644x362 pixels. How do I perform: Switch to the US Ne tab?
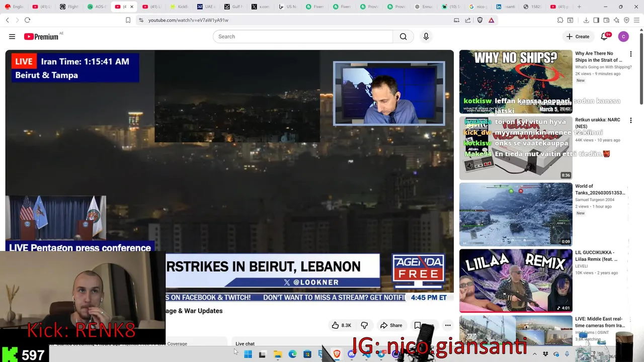tap(288, 7)
